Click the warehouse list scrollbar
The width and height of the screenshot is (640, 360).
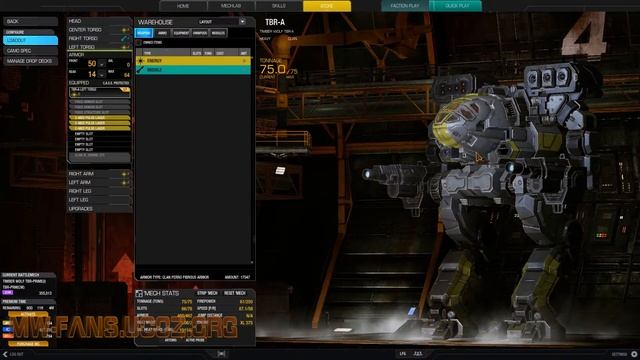[x=252, y=159]
